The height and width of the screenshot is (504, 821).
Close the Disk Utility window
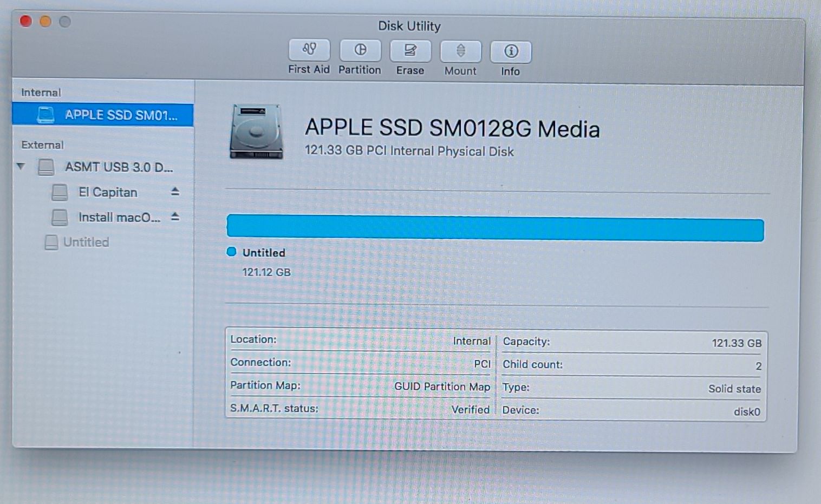[25, 21]
